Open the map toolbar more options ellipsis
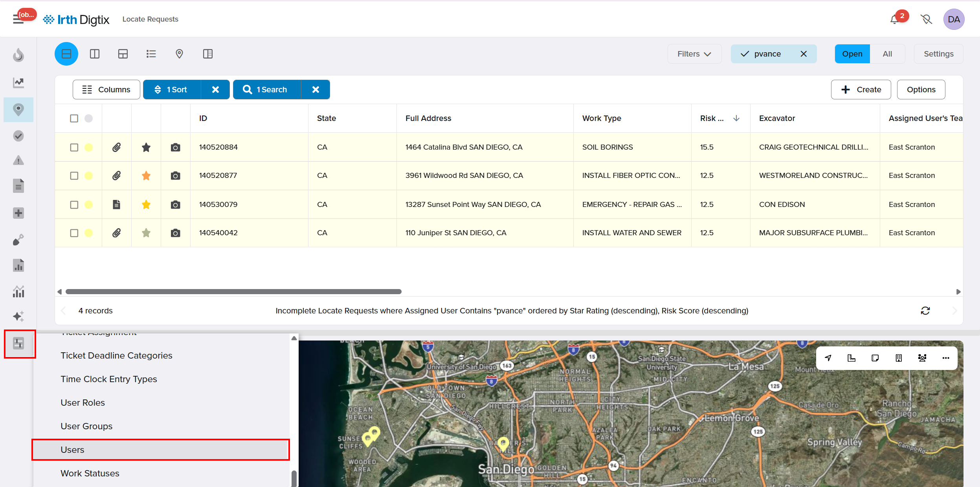Screen dimensions: 980x487 pyautogui.click(x=945, y=358)
